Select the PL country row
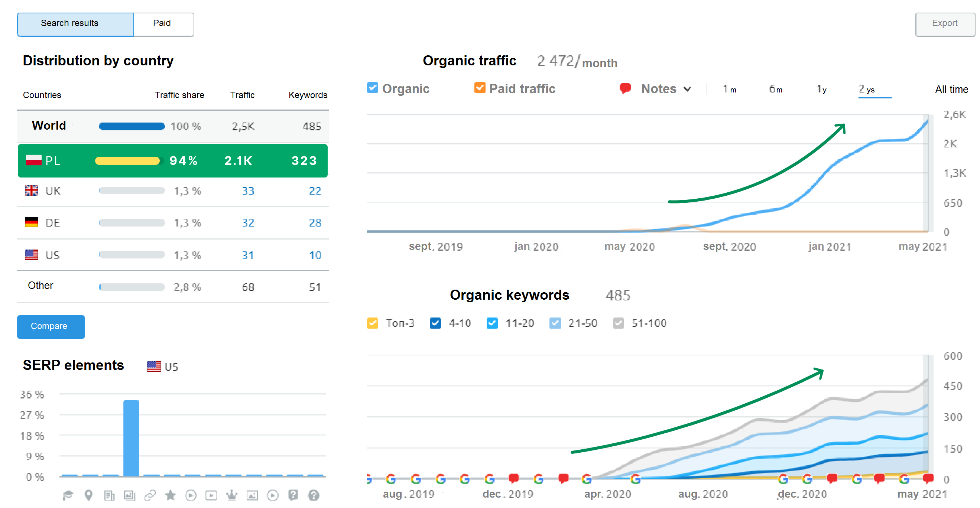The height and width of the screenshot is (508, 980). point(172,160)
